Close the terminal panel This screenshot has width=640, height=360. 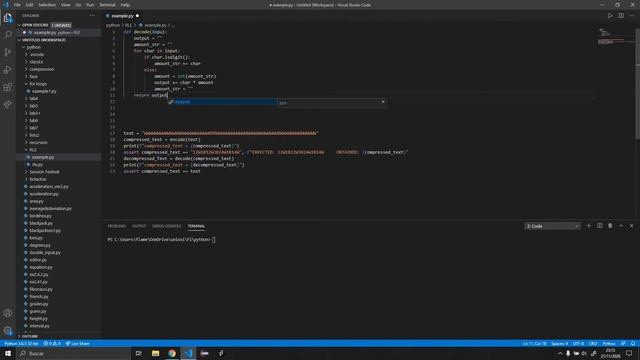631,226
